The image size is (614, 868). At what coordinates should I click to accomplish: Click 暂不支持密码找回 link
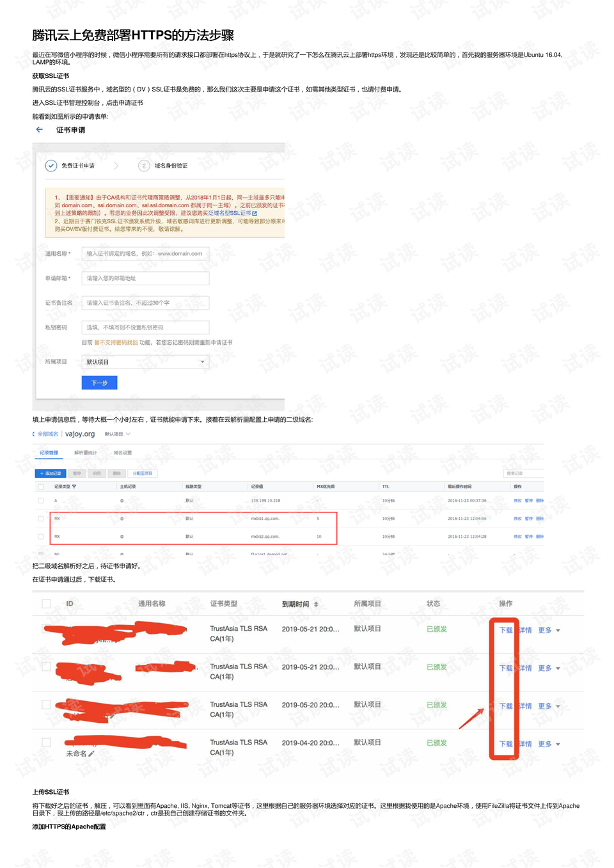[x=116, y=343]
